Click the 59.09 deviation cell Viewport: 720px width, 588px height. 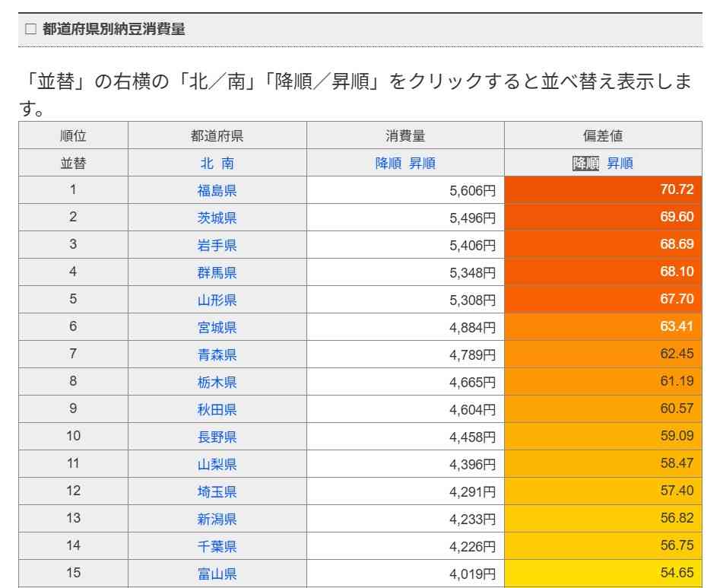pyautogui.click(x=603, y=437)
